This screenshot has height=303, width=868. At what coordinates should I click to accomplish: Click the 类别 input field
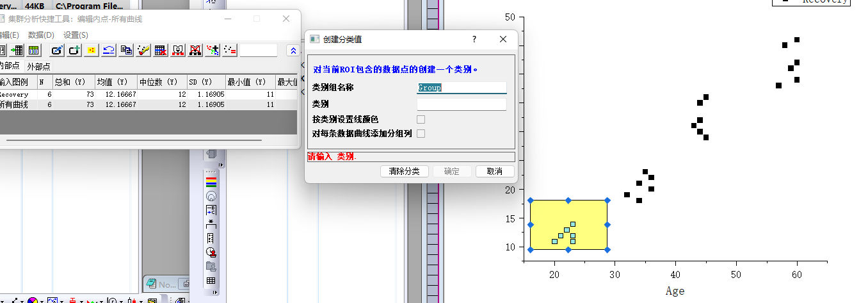coord(462,104)
